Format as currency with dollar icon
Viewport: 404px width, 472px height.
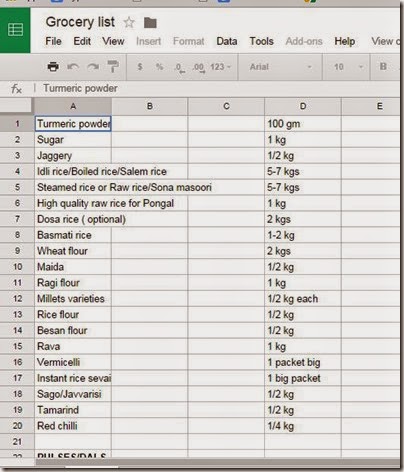[140, 67]
